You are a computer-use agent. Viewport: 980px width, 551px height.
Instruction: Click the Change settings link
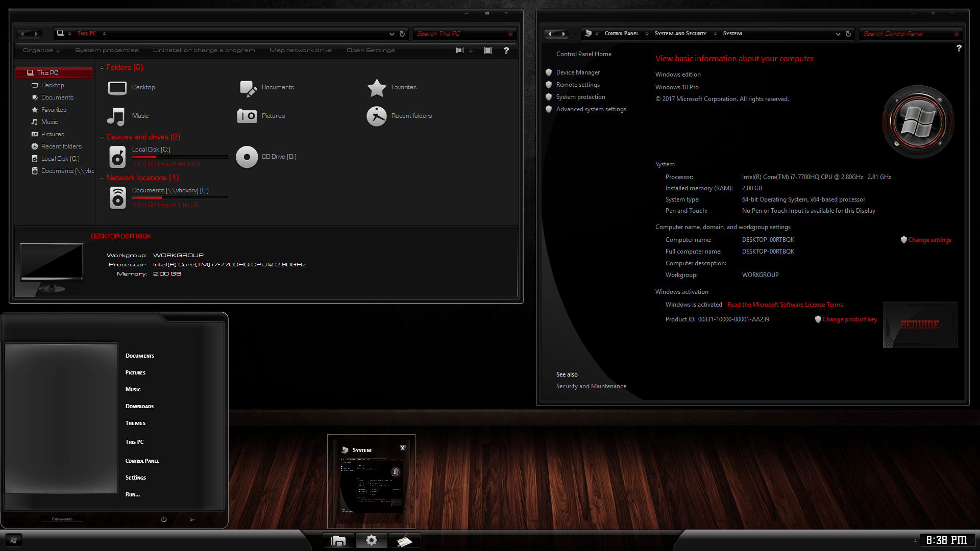(x=930, y=239)
